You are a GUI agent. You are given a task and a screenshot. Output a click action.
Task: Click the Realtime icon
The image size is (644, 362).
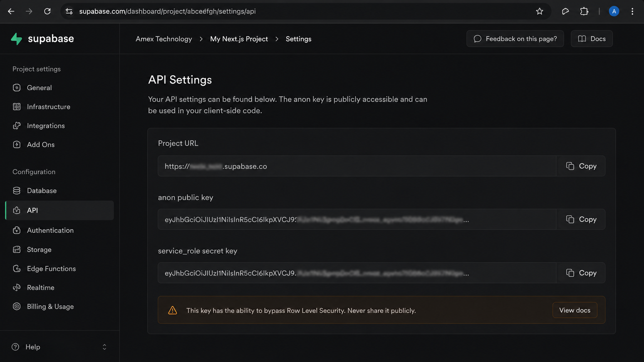17,288
